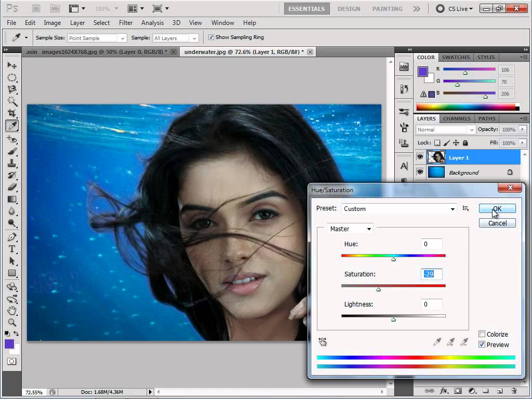The height and width of the screenshot is (399, 532).
Task: Click OK in the Hue/Saturation dialog
Action: (x=496, y=208)
